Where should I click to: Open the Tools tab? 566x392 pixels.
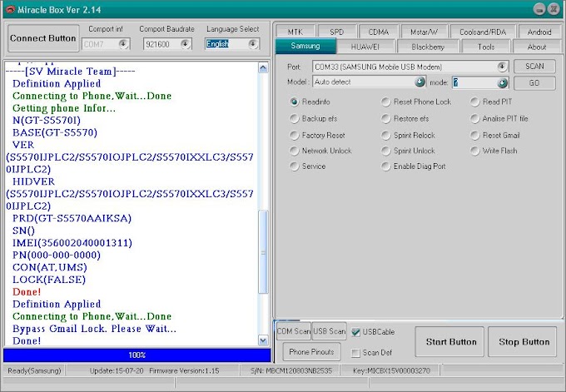pos(486,47)
